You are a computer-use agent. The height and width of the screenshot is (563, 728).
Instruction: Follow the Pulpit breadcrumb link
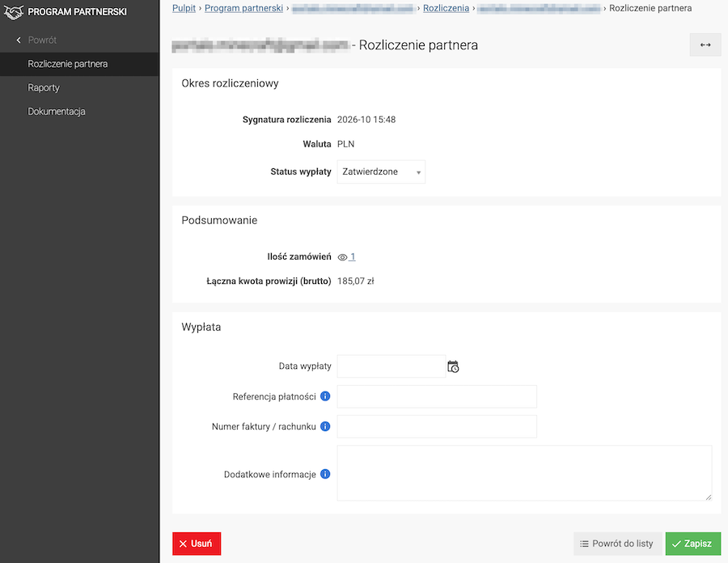coord(184,8)
